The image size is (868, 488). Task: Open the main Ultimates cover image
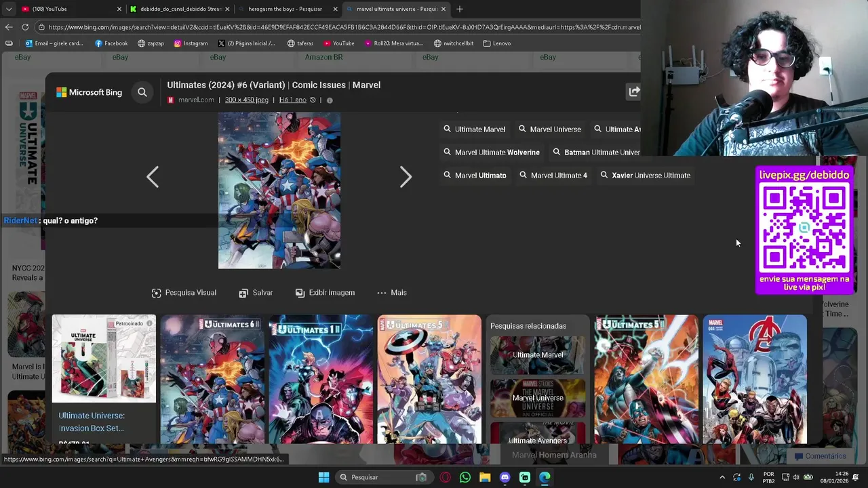279,190
